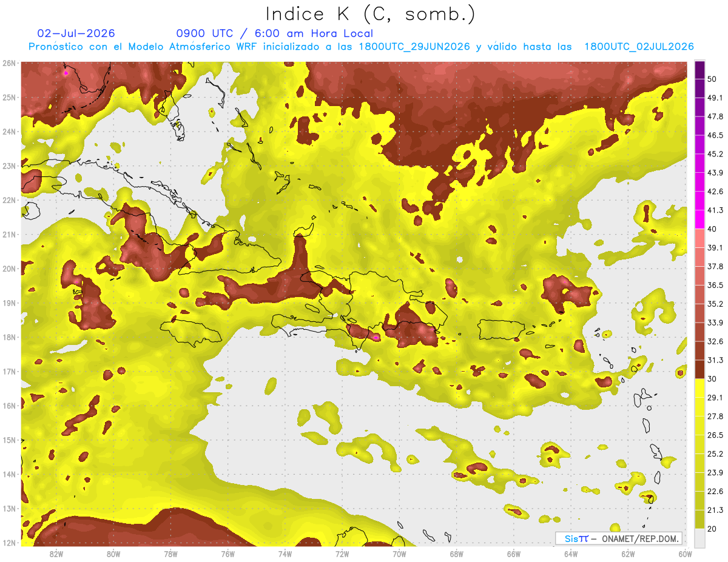Image resolution: width=728 pixels, height=562 pixels.
Task: Click color scale value "30"
Action: (712, 379)
